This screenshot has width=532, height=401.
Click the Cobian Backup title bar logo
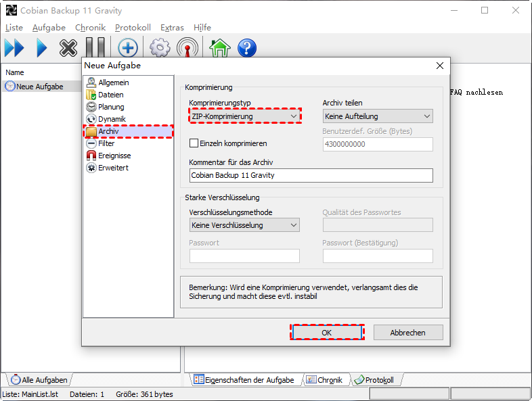(x=12, y=11)
